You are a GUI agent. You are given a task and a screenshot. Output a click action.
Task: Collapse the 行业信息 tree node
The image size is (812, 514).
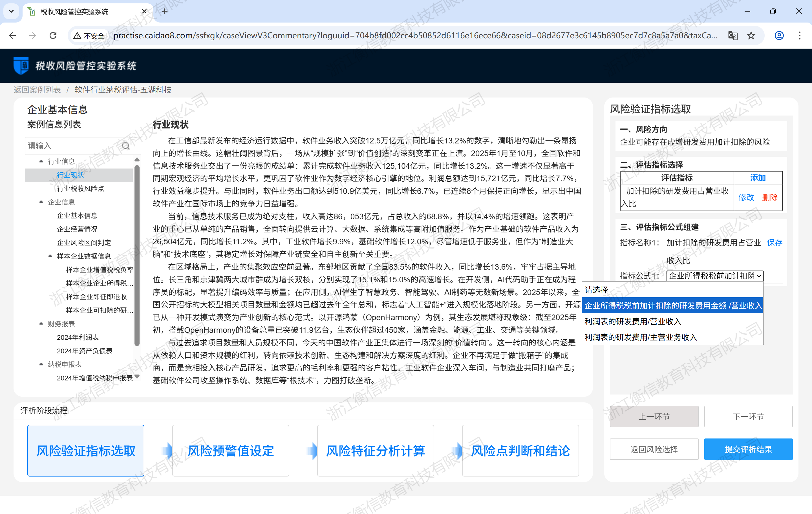tap(41, 161)
